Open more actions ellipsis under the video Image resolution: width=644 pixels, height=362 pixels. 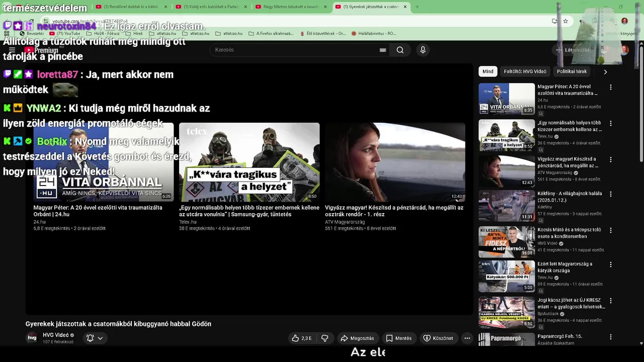(x=467, y=338)
